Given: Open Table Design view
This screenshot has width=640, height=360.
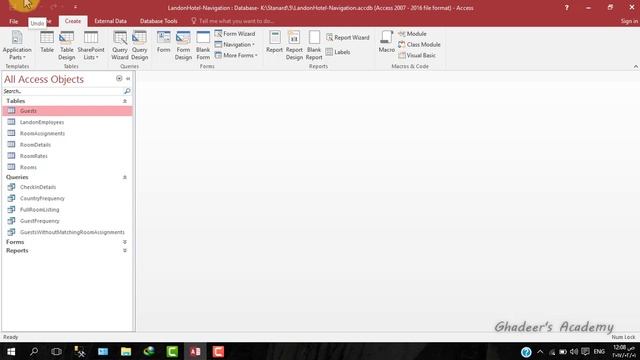Looking at the screenshot, I should click(67, 45).
